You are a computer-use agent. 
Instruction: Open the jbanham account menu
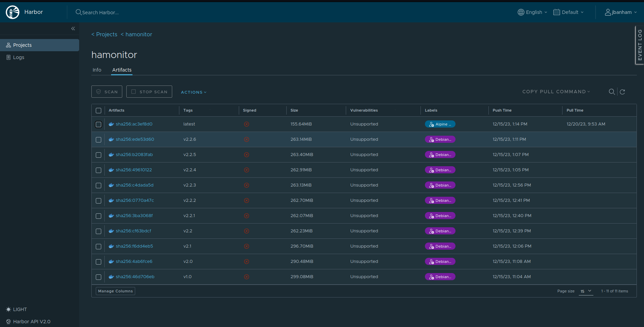pyautogui.click(x=621, y=12)
